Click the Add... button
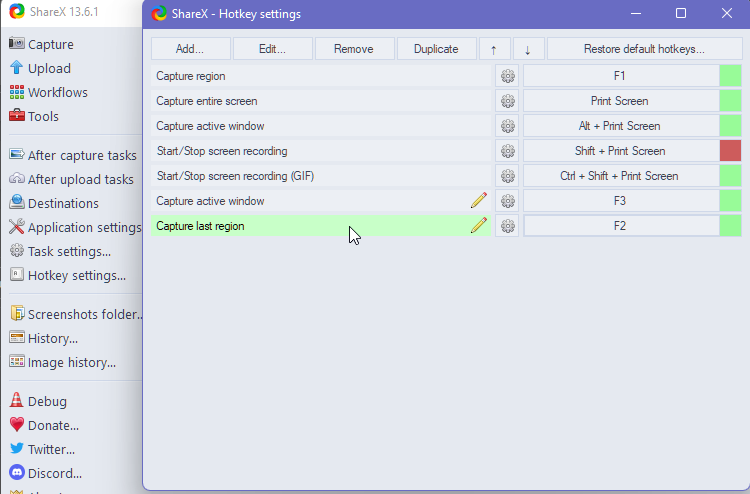 click(190, 49)
